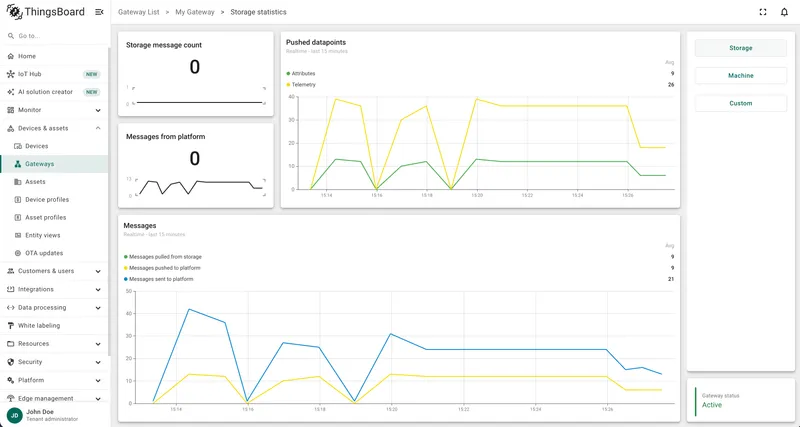The image size is (800, 427).
Task: Open My Gateway breadcrumb link
Action: tap(195, 12)
